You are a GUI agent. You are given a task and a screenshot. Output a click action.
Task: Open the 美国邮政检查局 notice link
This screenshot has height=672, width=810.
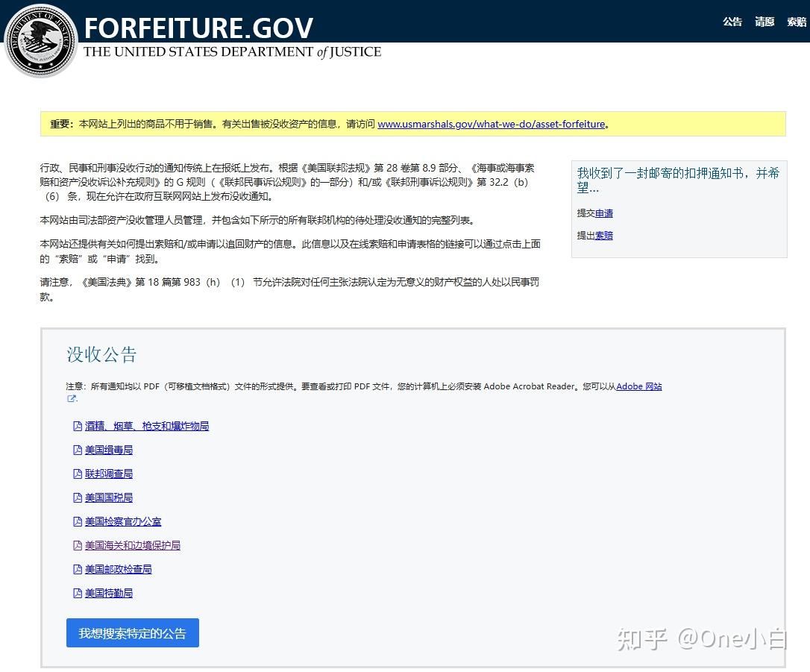pyautogui.click(x=118, y=568)
